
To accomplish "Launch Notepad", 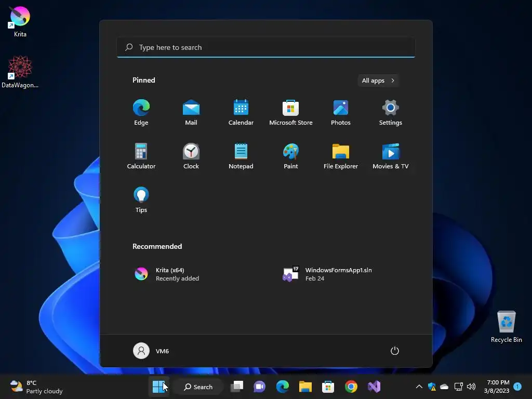I will 241,156.
